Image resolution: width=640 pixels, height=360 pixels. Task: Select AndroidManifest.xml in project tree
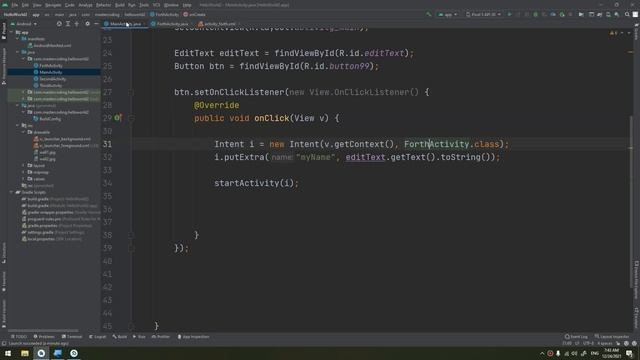click(52, 45)
